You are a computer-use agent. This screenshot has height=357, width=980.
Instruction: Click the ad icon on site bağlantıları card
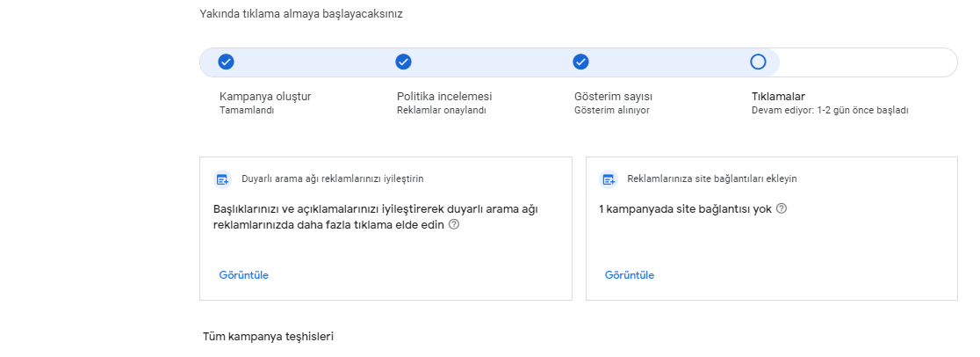coord(609,179)
